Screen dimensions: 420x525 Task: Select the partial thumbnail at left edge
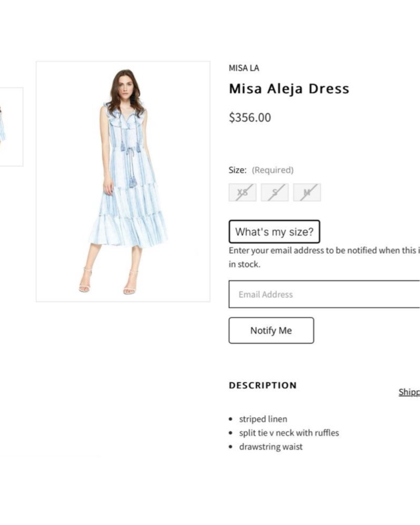(11, 127)
